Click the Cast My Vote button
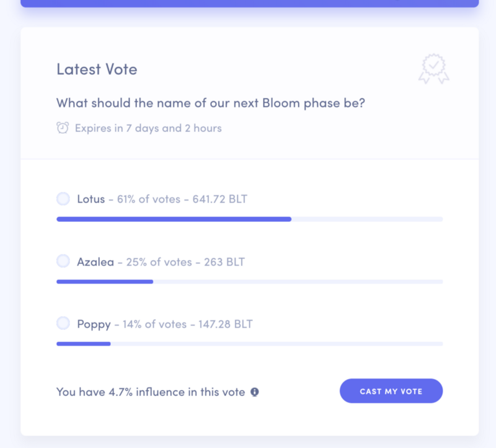This screenshot has width=496, height=448. pyautogui.click(x=391, y=391)
